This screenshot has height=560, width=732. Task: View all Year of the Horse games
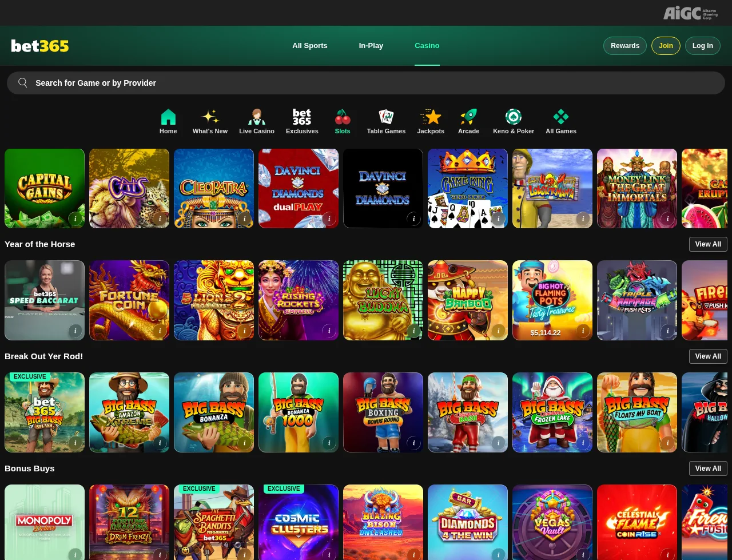(x=708, y=244)
